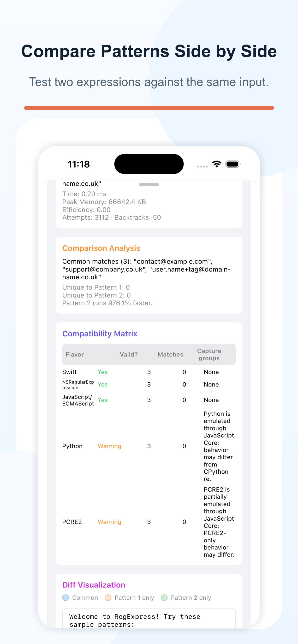This screenshot has width=298, height=644.
Task: Click the JavaScript/ECMAScript Yes status
Action: pos(103,400)
